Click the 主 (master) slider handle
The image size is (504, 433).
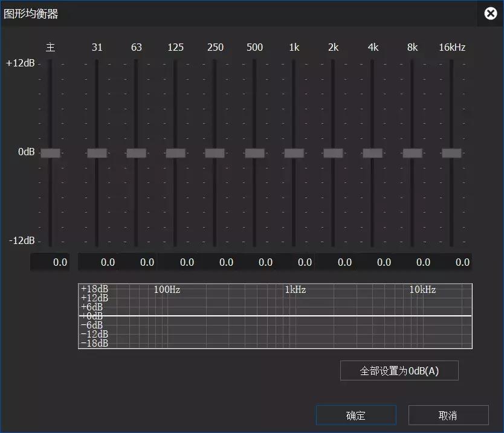50,153
